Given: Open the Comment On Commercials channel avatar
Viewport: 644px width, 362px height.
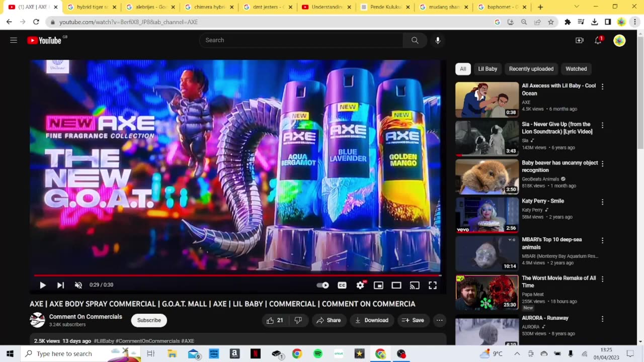Looking at the screenshot, I should [x=37, y=320].
